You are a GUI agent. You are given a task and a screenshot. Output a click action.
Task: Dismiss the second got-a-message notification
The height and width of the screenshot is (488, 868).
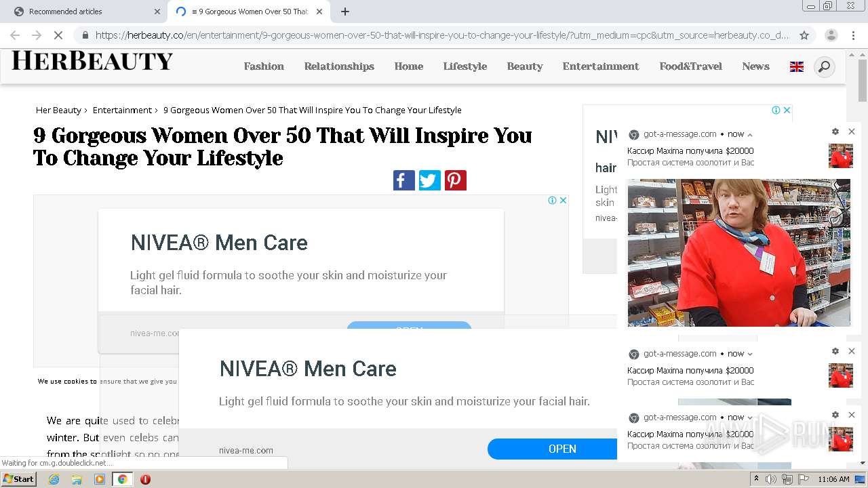pyautogui.click(x=852, y=351)
